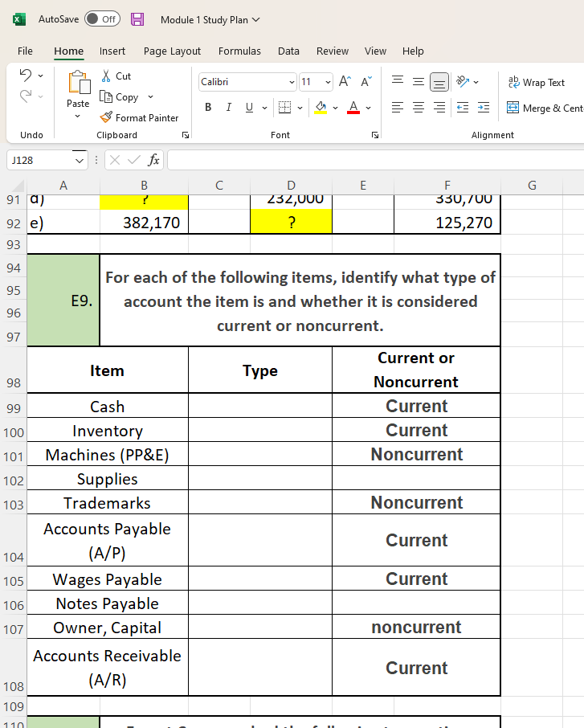Click the Name Box showing J128
This screenshot has height=728, width=584.
[39, 160]
